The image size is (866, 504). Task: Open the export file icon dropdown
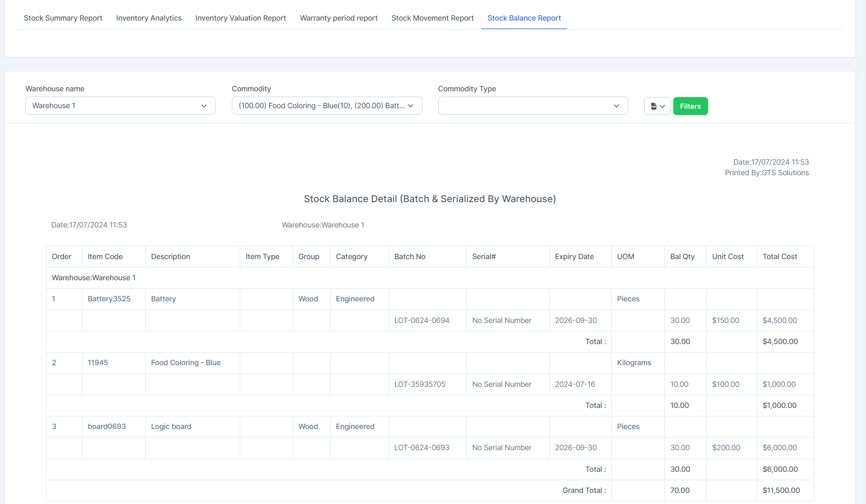[x=657, y=106]
